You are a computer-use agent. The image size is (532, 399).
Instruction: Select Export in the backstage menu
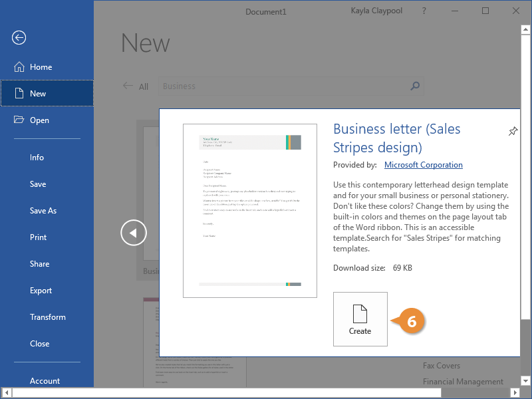(41, 291)
